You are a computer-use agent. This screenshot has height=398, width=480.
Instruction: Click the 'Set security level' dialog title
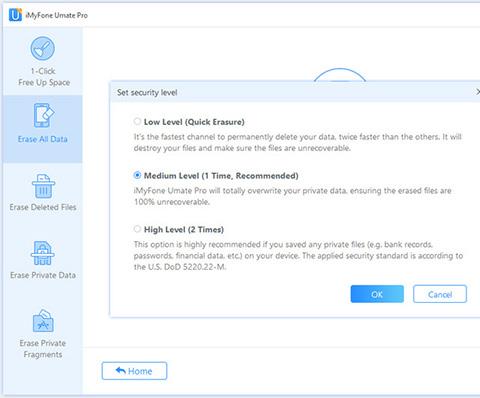147,93
